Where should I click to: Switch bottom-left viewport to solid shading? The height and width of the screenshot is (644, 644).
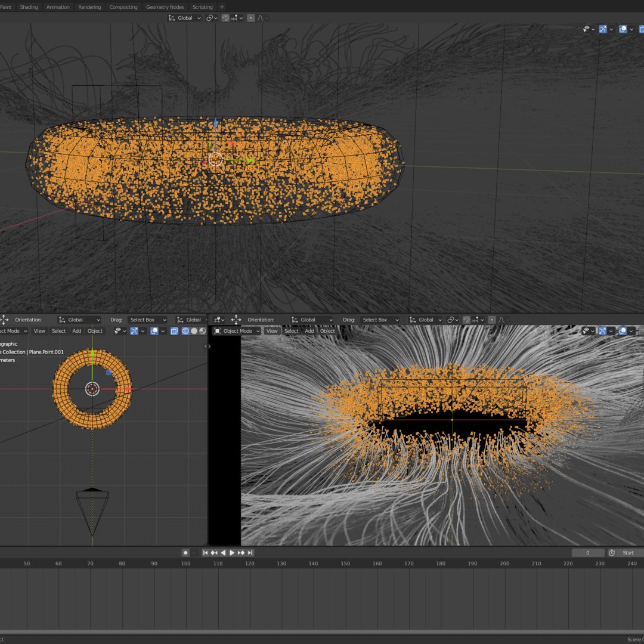[194, 331]
